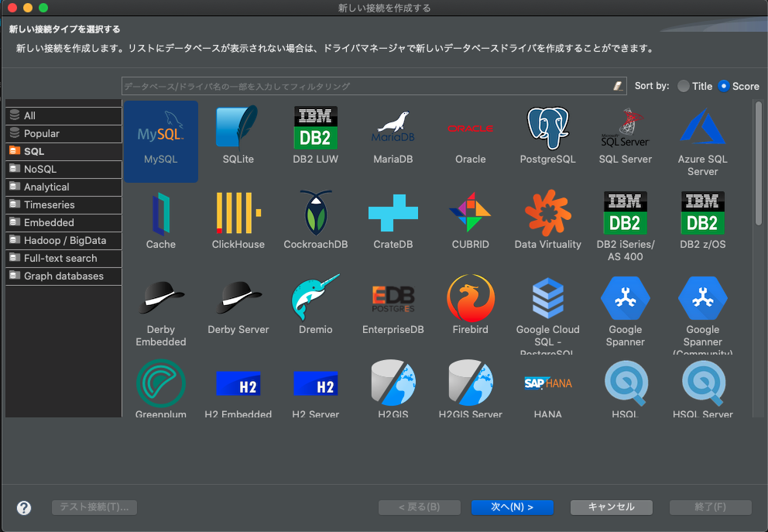
Task: Open the Analytical category
Action: (x=63, y=187)
